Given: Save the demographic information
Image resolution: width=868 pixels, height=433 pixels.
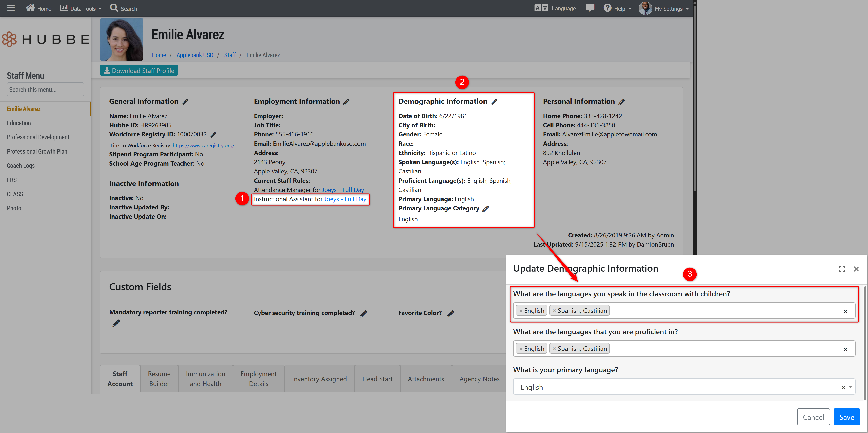Looking at the screenshot, I should [846, 417].
